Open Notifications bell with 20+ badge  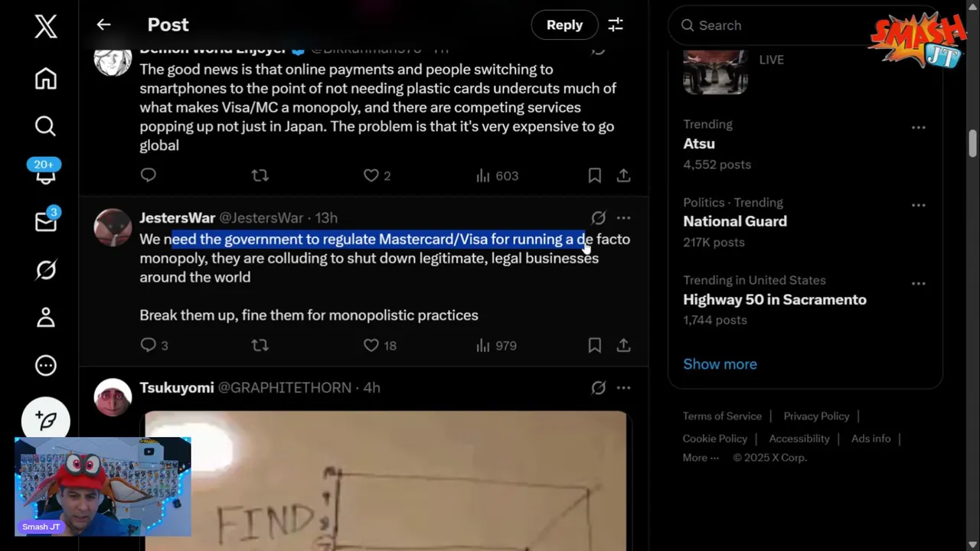[45, 172]
